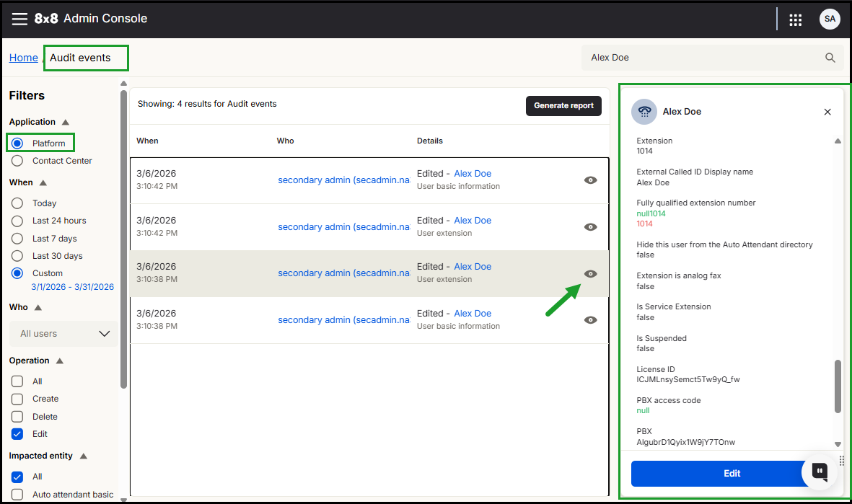Screen dimensions: 852x504
Task: Uncheck the All impacted entity checkbox
Action: click(x=17, y=477)
